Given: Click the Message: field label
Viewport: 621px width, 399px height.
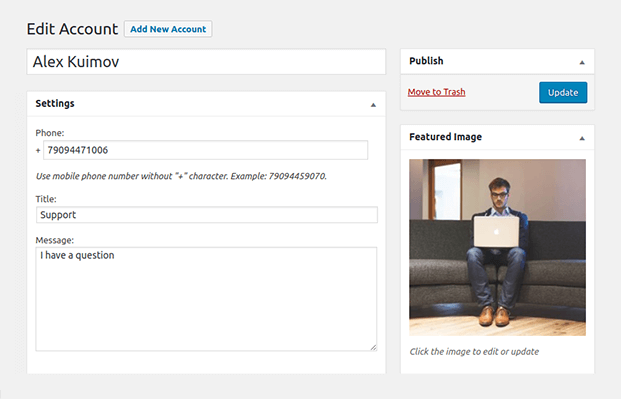Looking at the screenshot, I should pyautogui.click(x=55, y=240).
